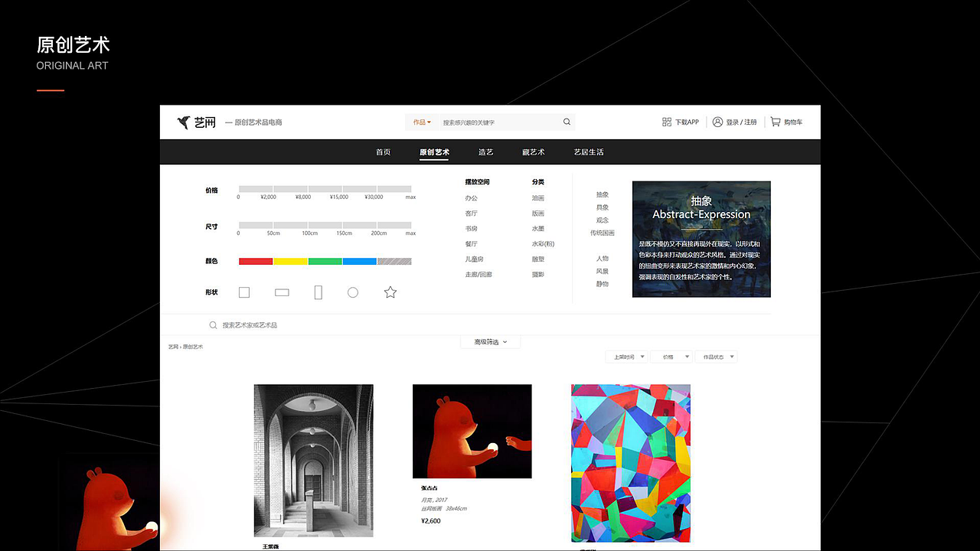
Task: Choose the 人物 subject
Action: pos(603,259)
